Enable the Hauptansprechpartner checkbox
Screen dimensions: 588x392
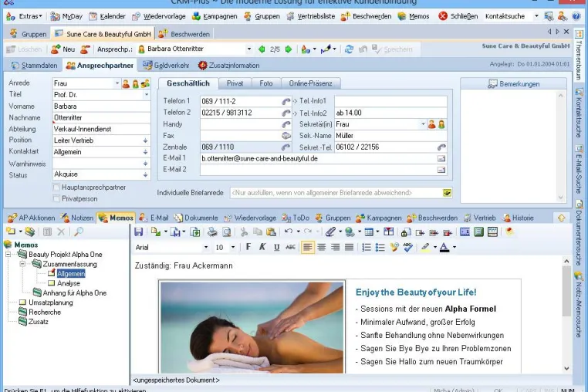[56, 188]
